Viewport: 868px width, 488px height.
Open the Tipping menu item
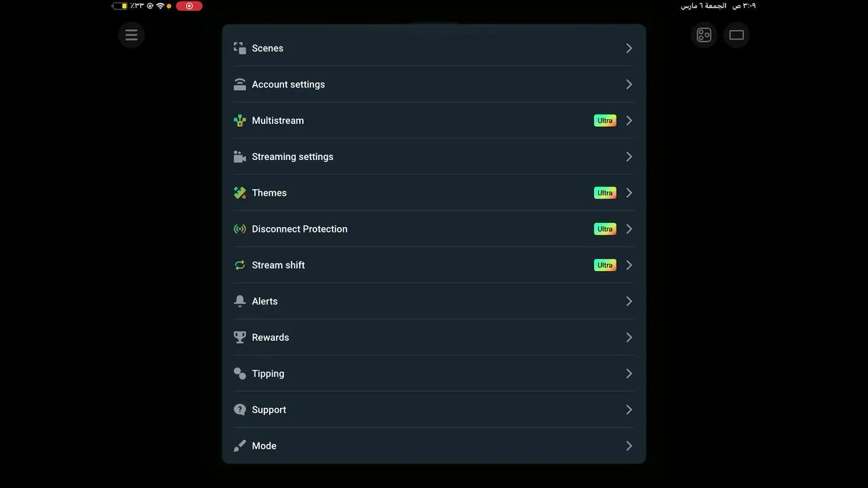click(x=268, y=373)
